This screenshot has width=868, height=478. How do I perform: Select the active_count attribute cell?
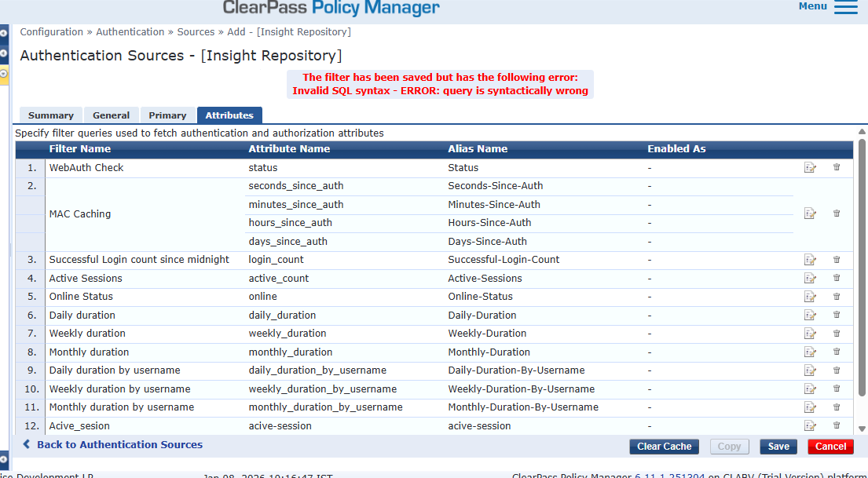278,279
